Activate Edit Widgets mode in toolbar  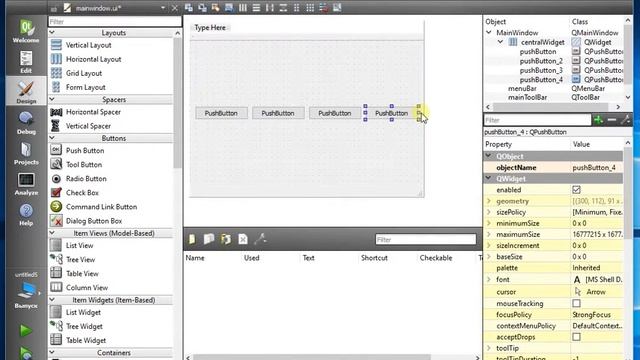pos(189,7)
